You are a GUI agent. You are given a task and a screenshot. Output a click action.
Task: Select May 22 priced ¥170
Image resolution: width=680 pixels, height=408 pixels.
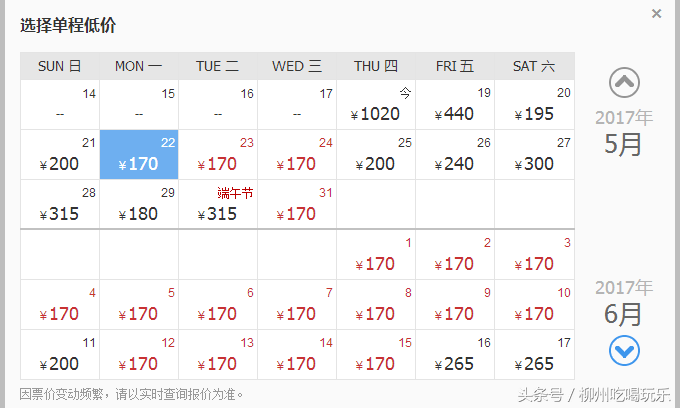(139, 154)
